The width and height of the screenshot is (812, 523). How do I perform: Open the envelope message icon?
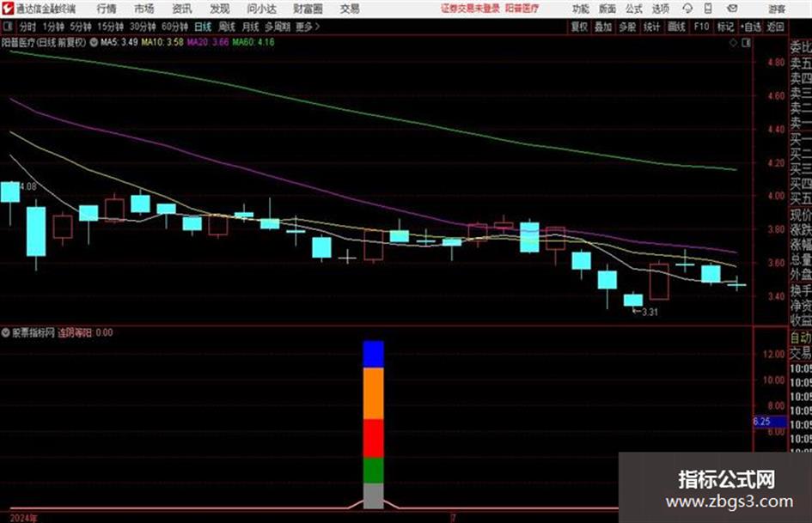732,9
